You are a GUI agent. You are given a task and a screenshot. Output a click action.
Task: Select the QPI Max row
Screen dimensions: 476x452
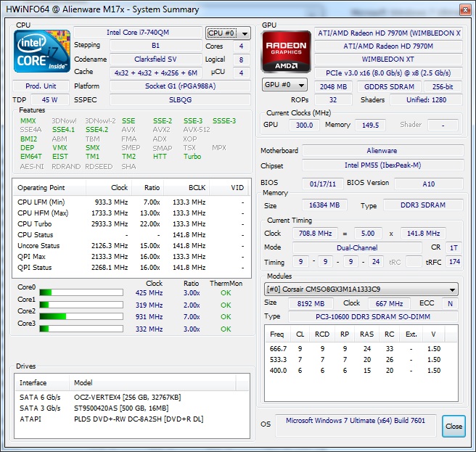131,257
